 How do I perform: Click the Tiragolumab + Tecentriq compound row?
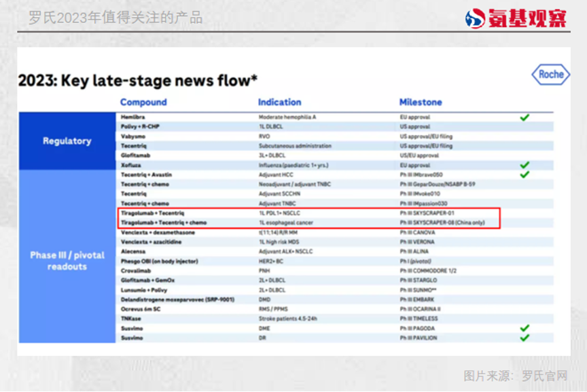152,213
